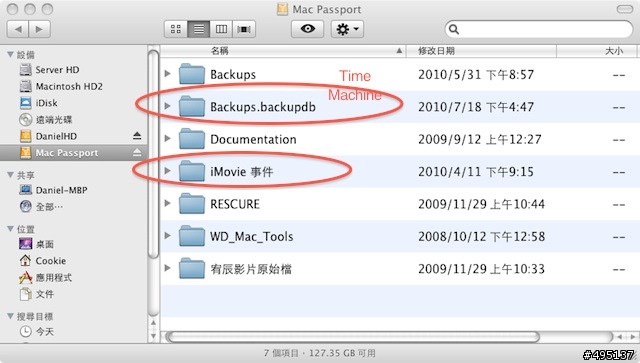Collapse the 位置 places section
The width and height of the screenshot is (640, 363).
pyautogui.click(x=11, y=229)
